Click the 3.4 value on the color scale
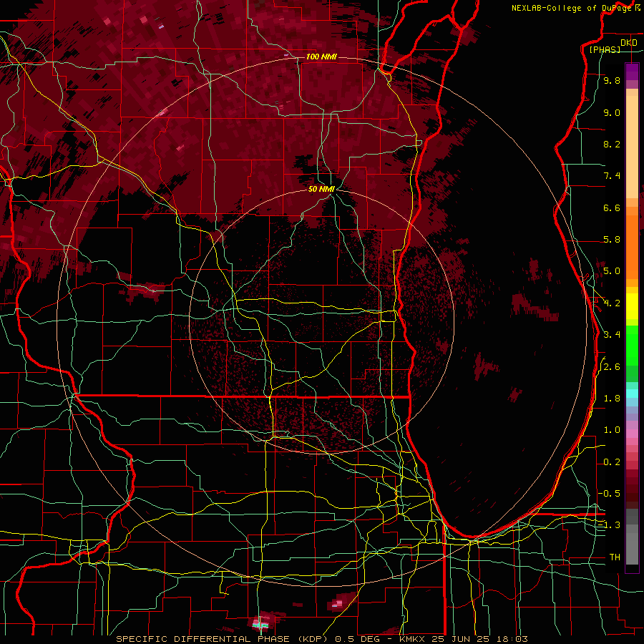 612,335
